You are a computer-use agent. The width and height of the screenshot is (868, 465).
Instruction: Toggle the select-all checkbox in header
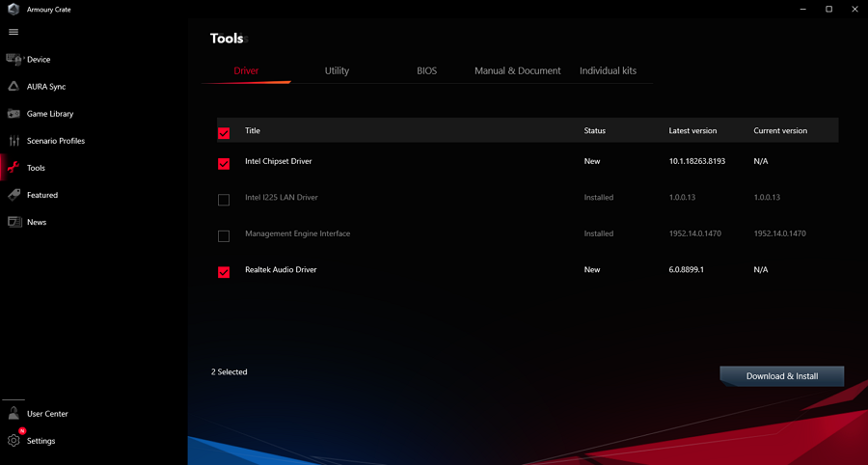click(x=224, y=133)
